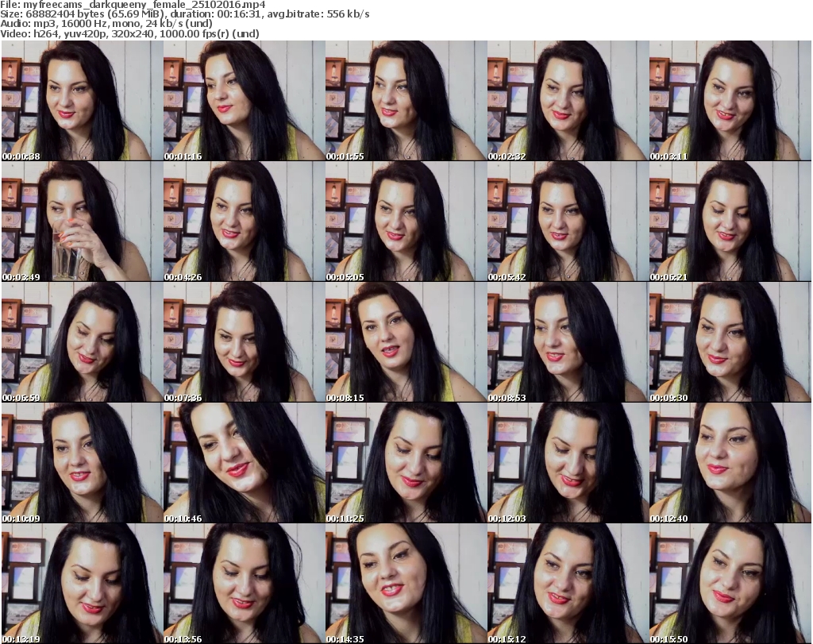Click the frame at 00:09:30

(x=730, y=342)
